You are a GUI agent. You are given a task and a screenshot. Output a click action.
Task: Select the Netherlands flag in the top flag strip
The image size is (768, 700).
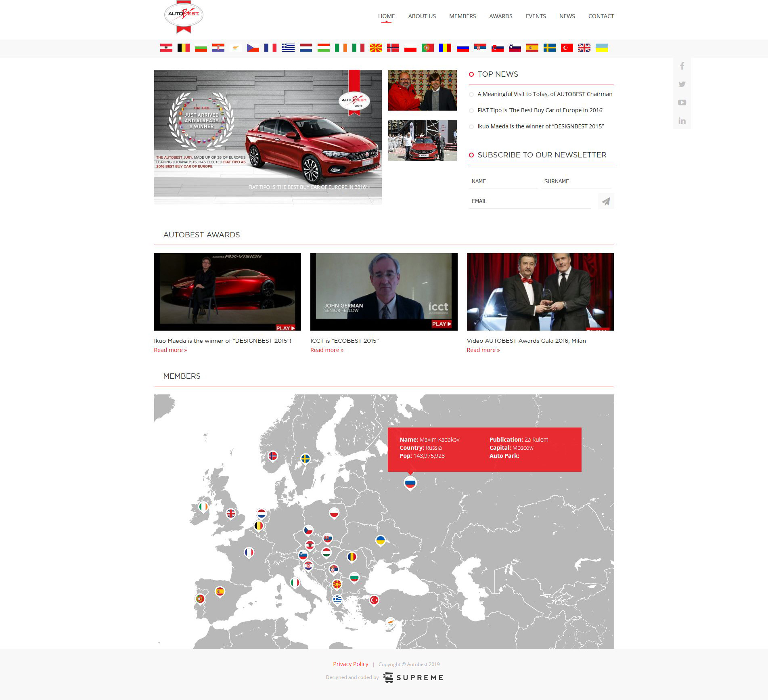click(x=306, y=48)
